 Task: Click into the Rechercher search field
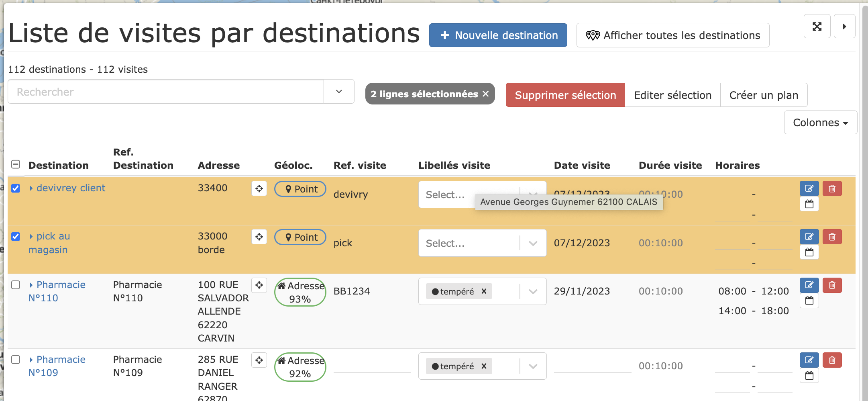coord(165,92)
